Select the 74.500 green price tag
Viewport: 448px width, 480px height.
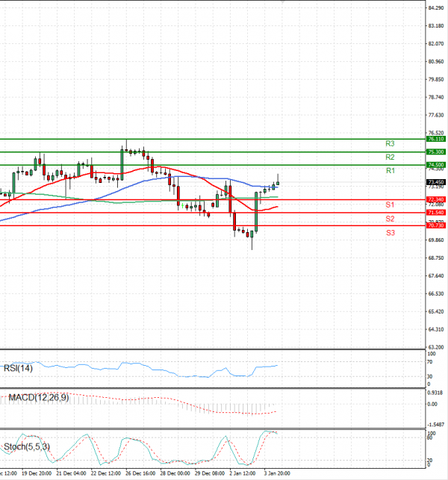click(436, 165)
